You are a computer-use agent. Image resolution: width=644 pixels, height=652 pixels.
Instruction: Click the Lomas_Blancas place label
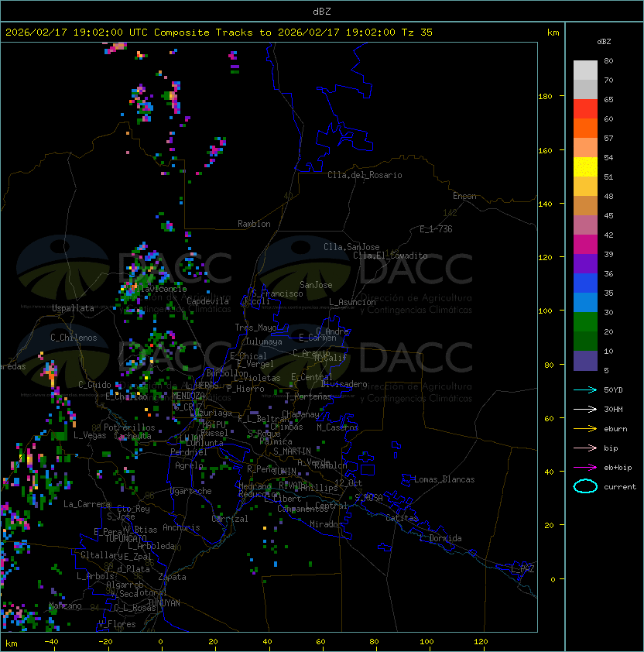coord(444,479)
